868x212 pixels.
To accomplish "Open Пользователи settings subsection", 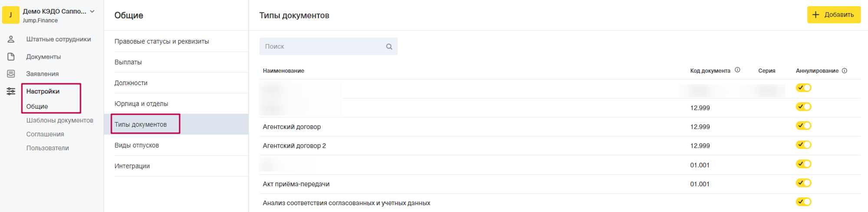I will click(x=47, y=148).
